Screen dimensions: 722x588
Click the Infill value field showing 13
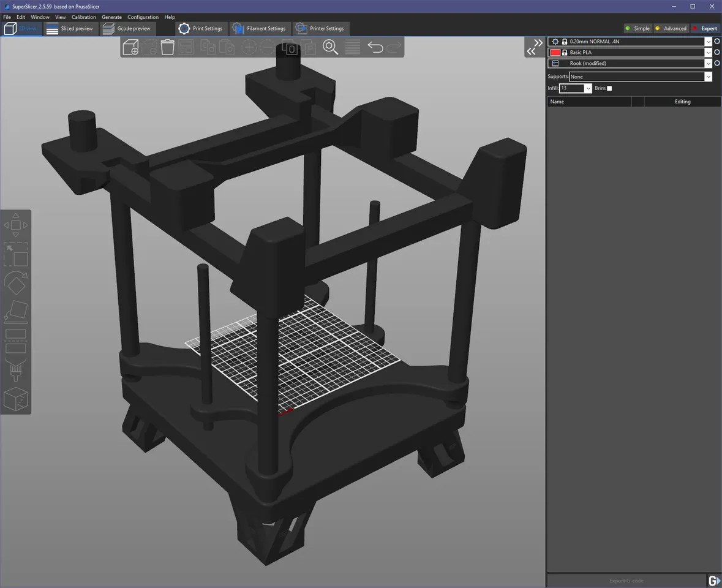pyautogui.click(x=571, y=88)
